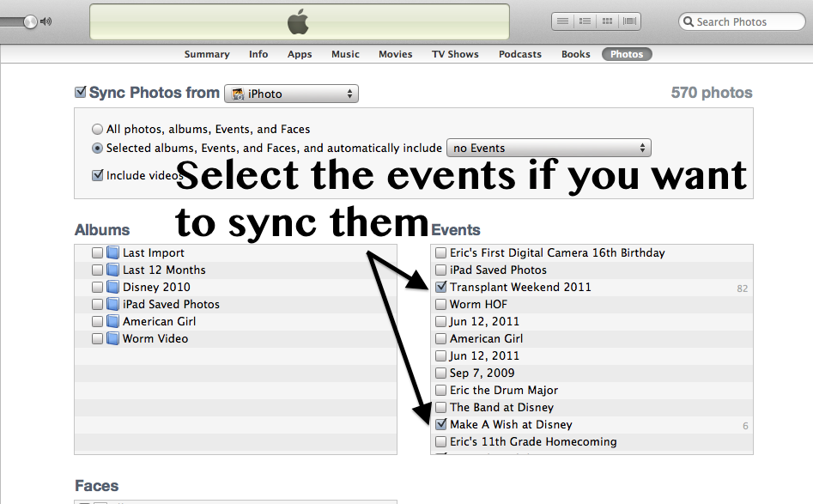This screenshot has width=813, height=504.
Task: Check the Last 12 Months album checkbox
Action: pyautogui.click(x=97, y=270)
